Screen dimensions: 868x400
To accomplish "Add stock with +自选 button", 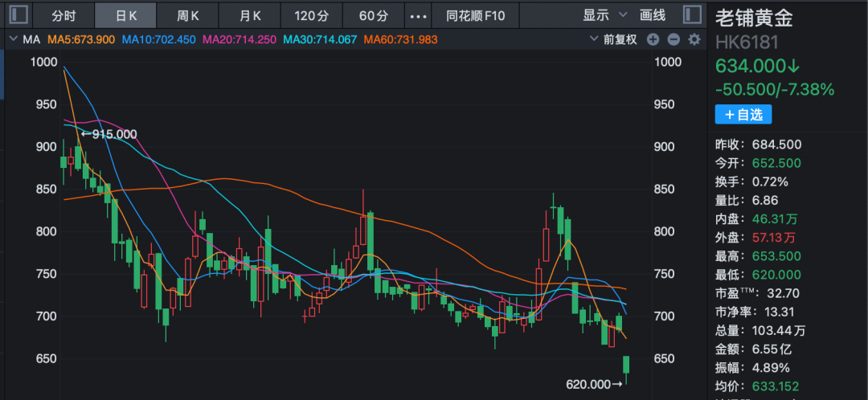I will (x=743, y=115).
